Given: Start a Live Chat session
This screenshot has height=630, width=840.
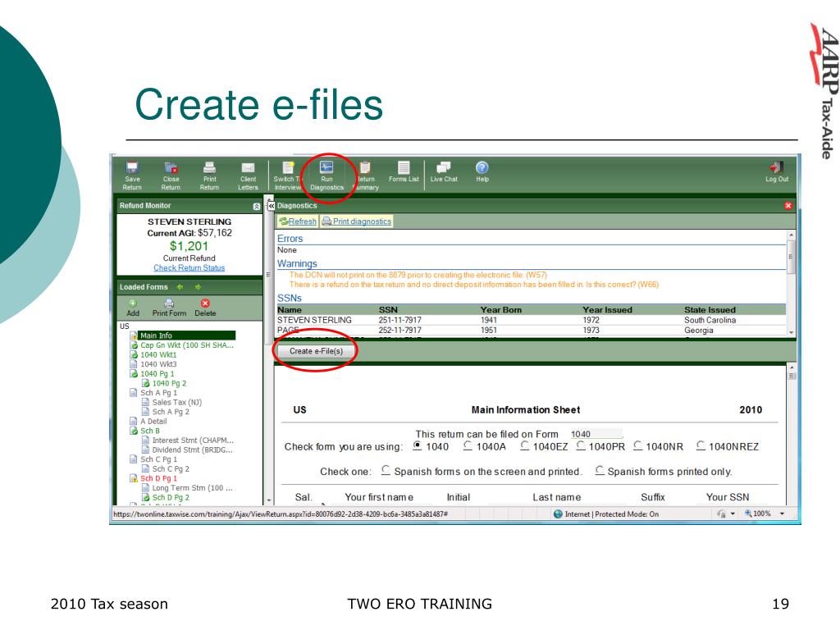Looking at the screenshot, I should (444, 171).
